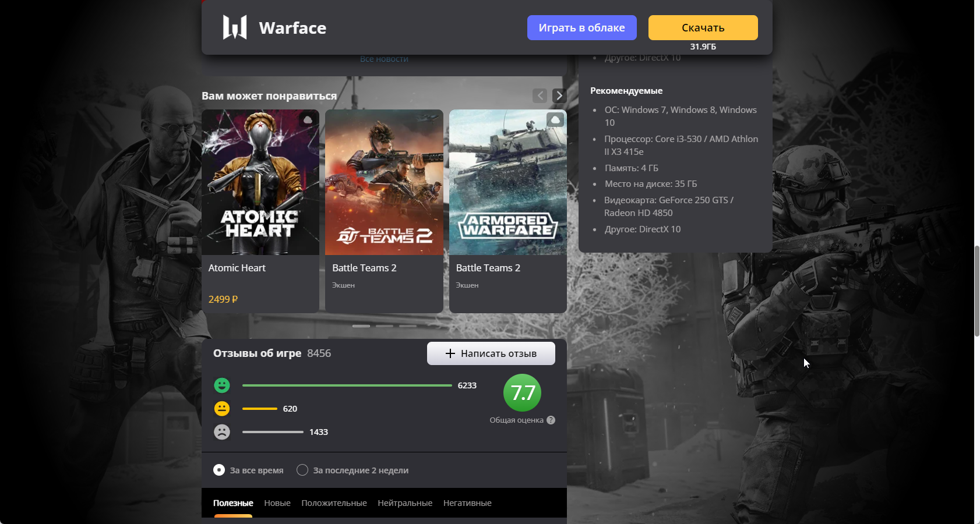The image size is (980, 524).
Task: Select the За все время radio option
Action: point(219,470)
